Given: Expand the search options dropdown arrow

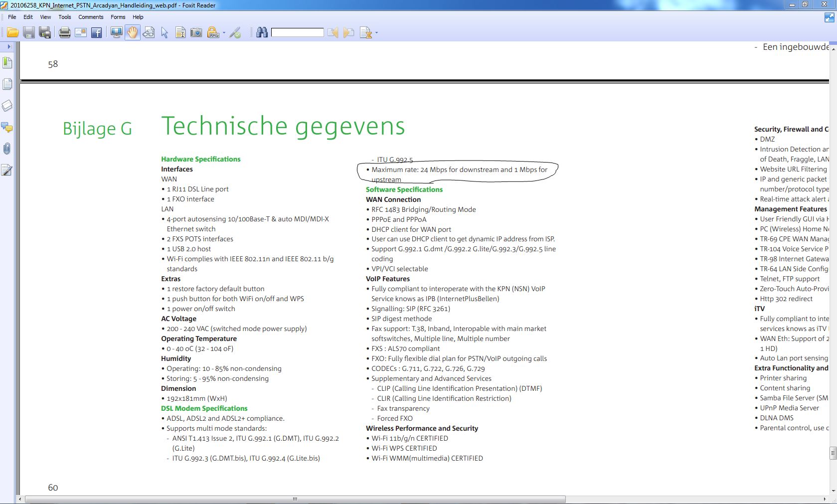Looking at the screenshot, I should point(376,33).
